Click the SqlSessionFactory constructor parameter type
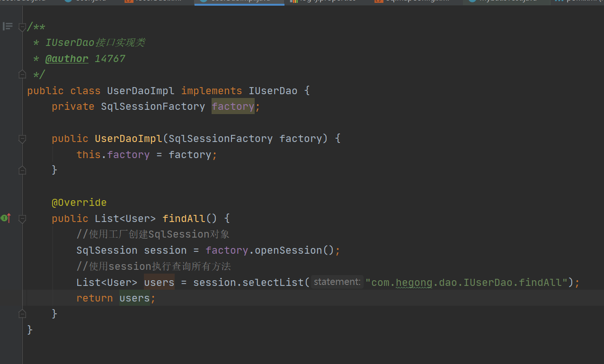Image resolution: width=604 pixels, height=364 pixels. pos(221,139)
